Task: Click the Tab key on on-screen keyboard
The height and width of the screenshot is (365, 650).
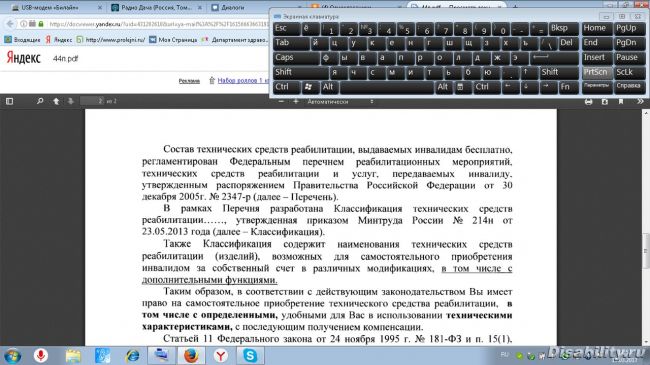Action: [291, 43]
